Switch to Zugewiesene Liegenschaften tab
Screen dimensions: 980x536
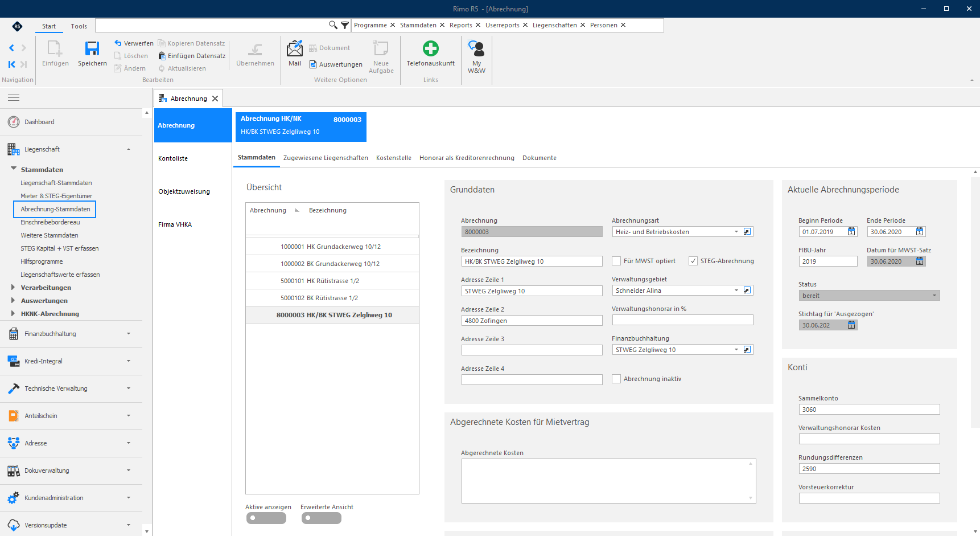click(x=326, y=158)
